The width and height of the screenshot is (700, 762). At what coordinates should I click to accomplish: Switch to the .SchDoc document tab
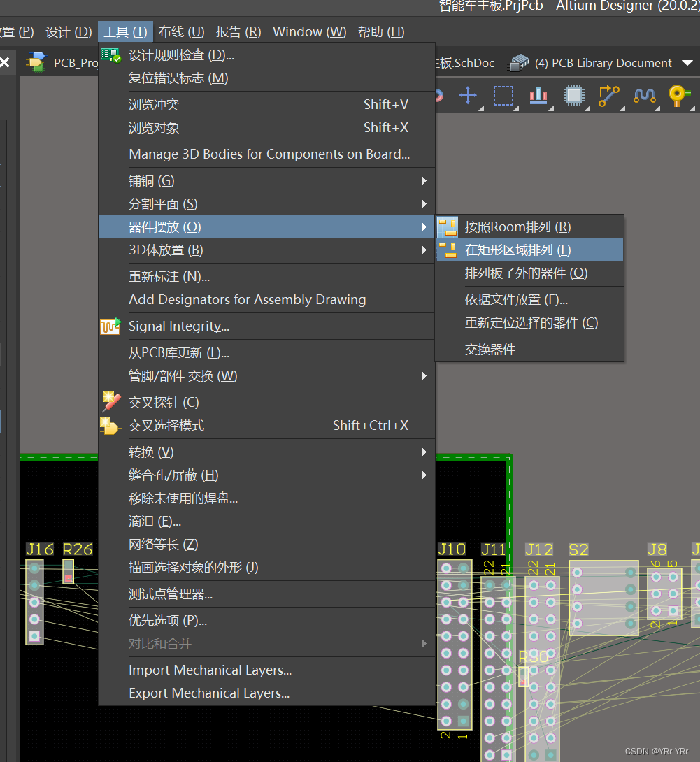(465, 63)
